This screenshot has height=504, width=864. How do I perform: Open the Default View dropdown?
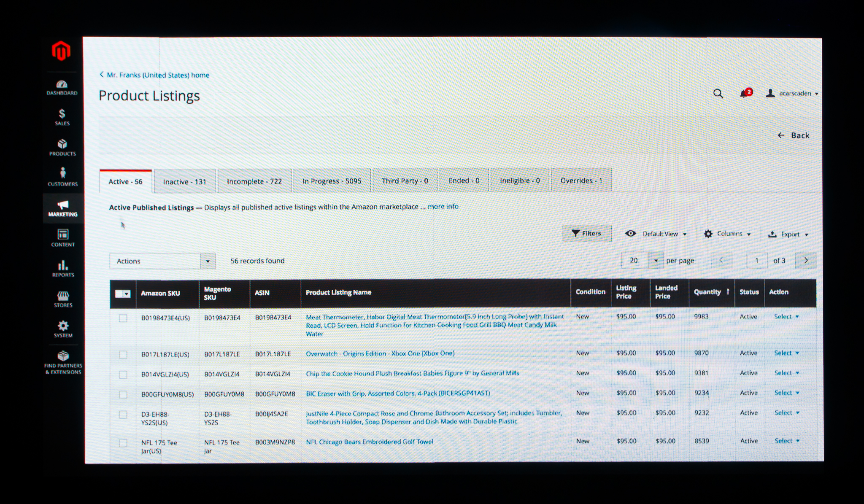[664, 234]
